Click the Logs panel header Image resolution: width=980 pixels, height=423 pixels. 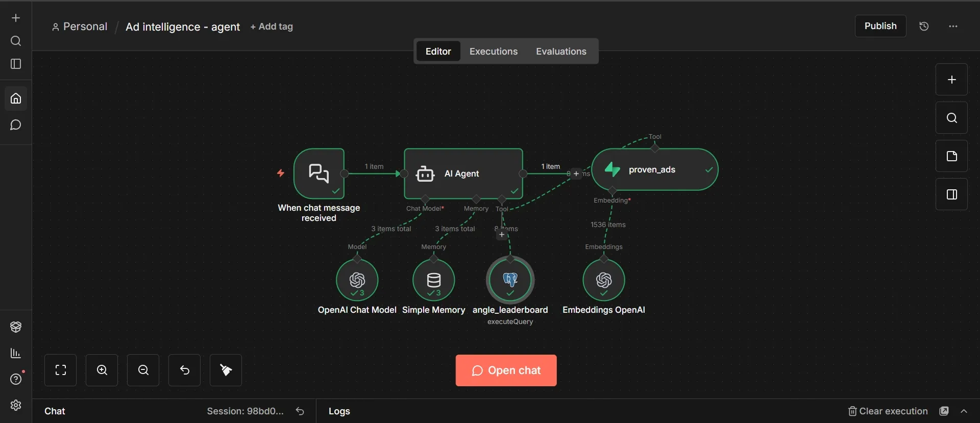point(339,411)
